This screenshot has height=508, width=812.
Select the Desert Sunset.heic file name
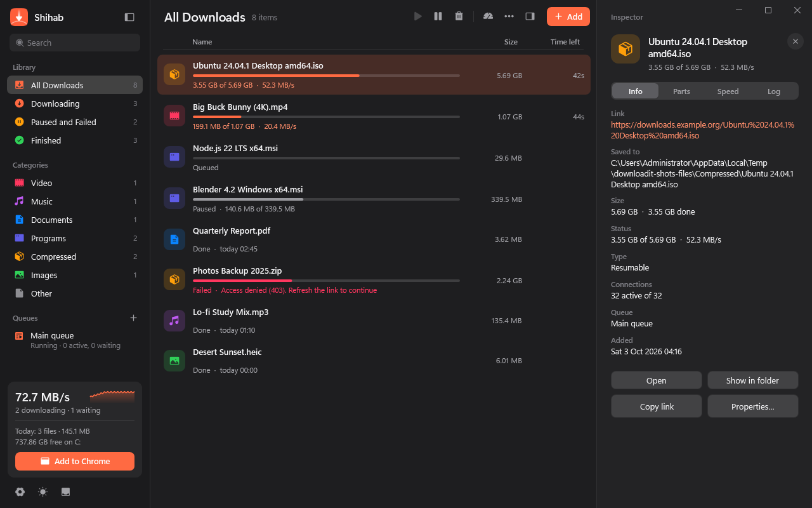(x=227, y=352)
